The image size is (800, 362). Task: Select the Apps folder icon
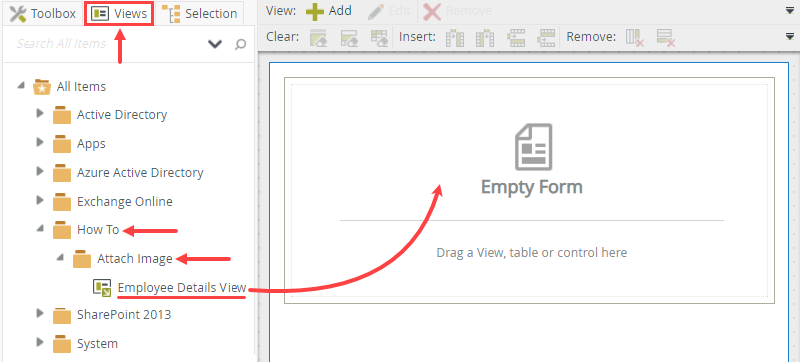tap(62, 144)
